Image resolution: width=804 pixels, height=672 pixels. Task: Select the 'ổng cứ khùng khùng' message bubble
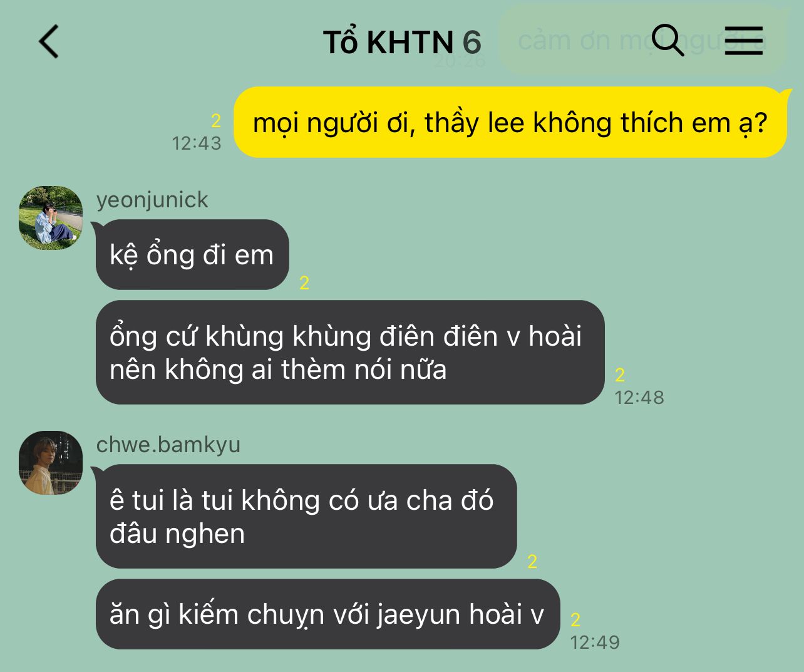(350, 353)
